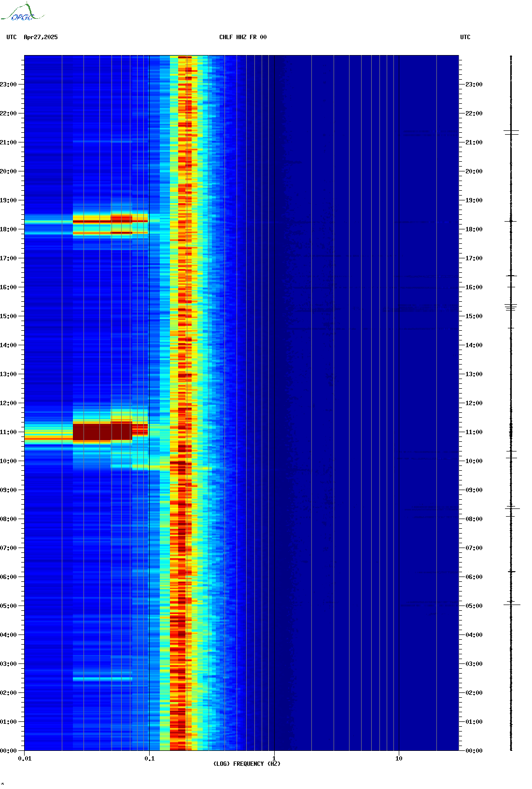This screenshot has width=532, height=789.
Task: Click 05:00 on the left time axis
Action: point(8,606)
